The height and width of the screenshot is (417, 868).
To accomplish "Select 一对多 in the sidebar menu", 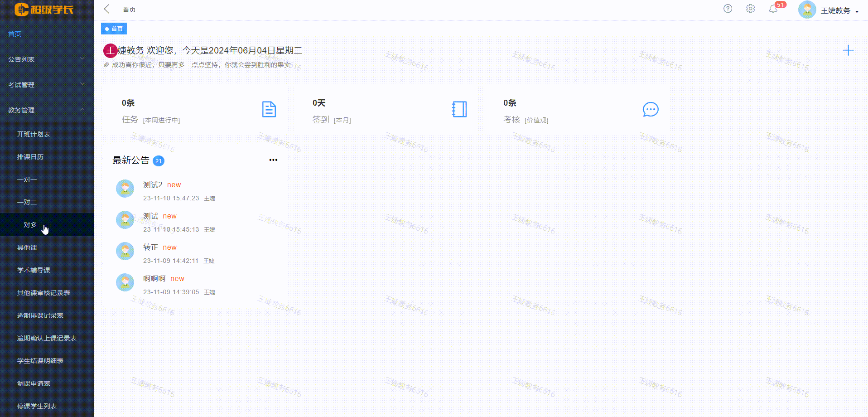I will (27, 224).
